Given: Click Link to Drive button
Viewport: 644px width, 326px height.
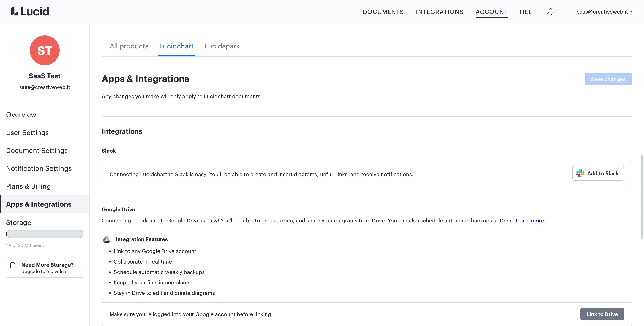Looking at the screenshot, I should point(602,314).
